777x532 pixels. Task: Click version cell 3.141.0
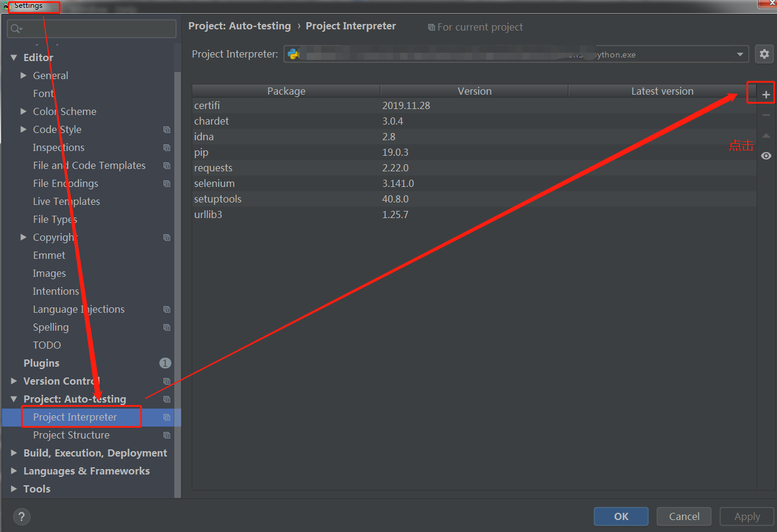(398, 183)
